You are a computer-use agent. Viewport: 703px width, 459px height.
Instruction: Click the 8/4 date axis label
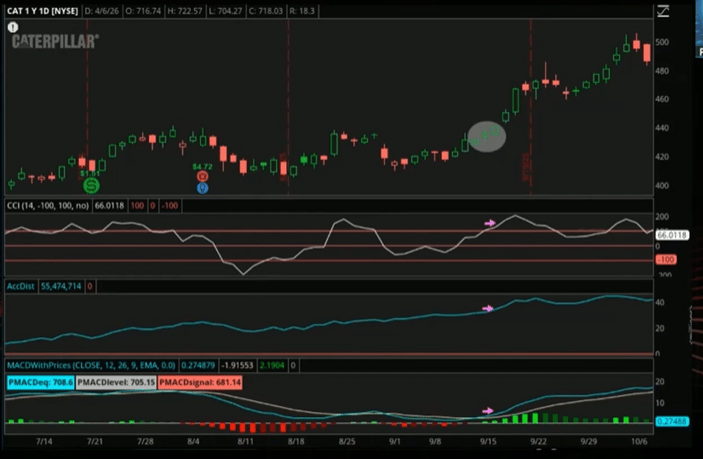[193, 441]
